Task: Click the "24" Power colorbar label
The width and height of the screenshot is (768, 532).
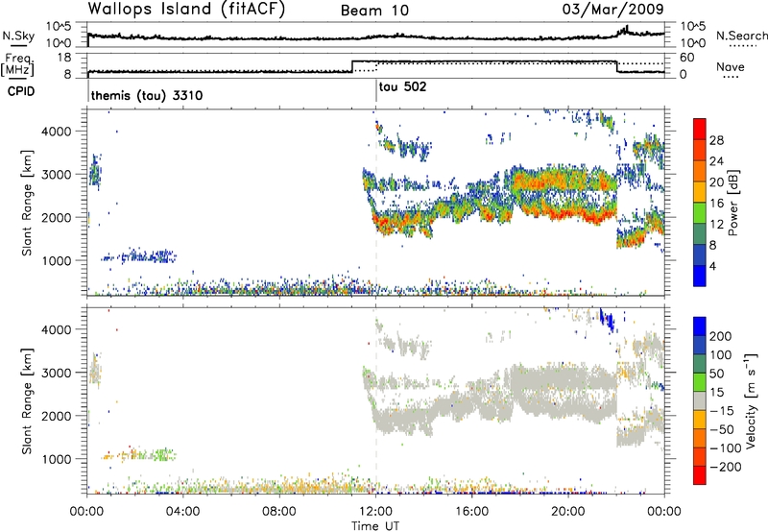Action: [716, 161]
